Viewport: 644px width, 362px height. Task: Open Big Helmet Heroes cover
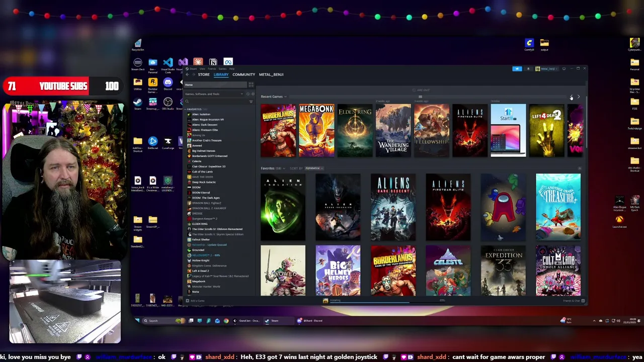[338, 270]
